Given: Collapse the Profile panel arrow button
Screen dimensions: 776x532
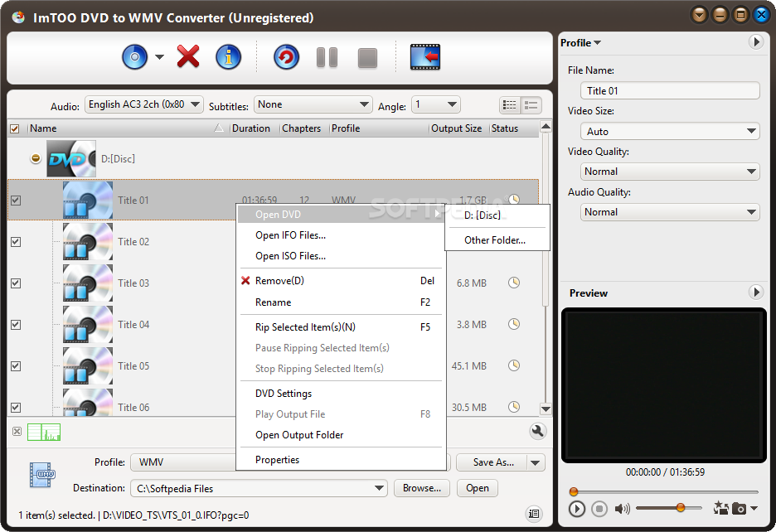Looking at the screenshot, I should point(756,42).
